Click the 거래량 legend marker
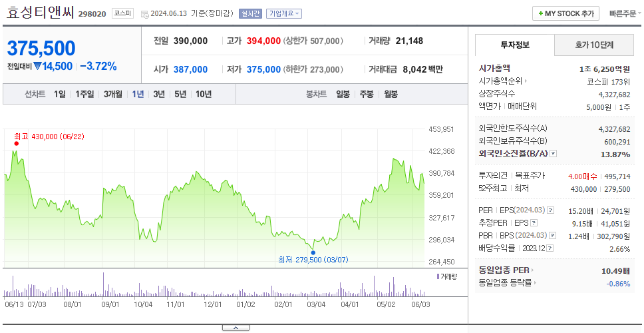Screen dimensions: 644x333 click(x=438, y=276)
